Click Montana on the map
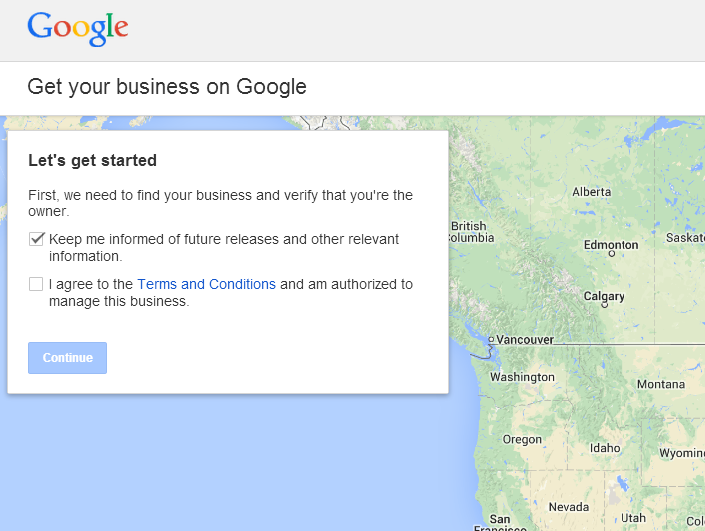The width and height of the screenshot is (705, 531). click(x=661, y=384)
